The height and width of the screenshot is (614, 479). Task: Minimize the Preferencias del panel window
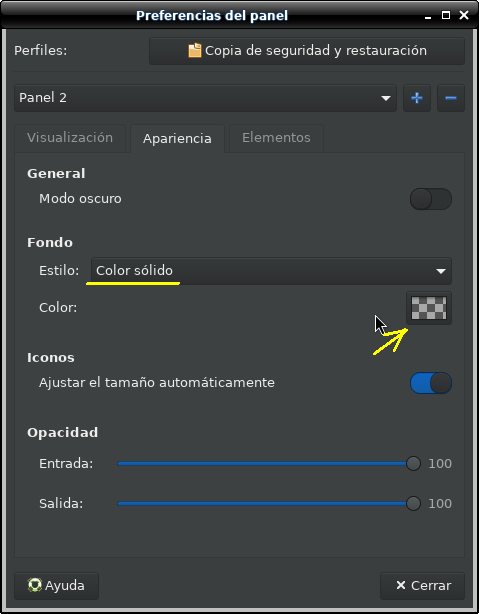tap(428, 16)
